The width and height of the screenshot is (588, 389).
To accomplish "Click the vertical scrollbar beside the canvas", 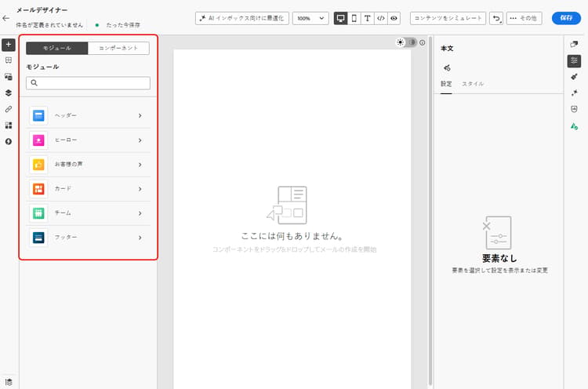I will pyautogui.click(x=430, y=211).
